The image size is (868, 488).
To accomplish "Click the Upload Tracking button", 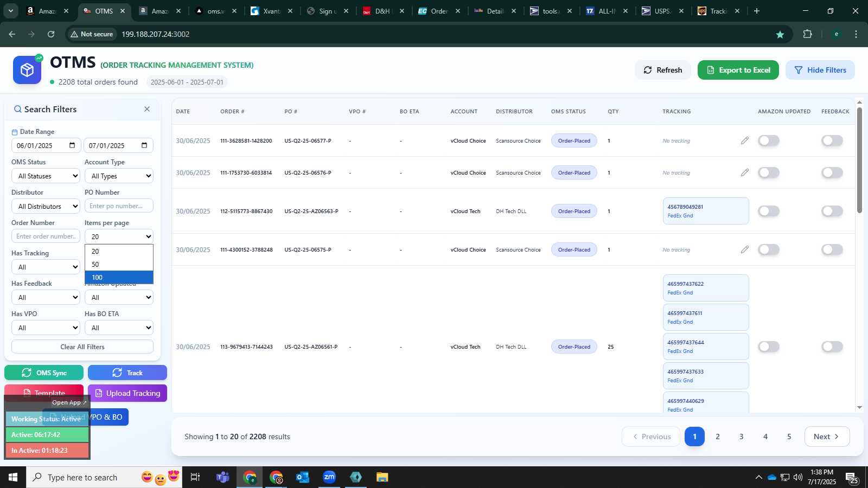I will pyautogui.click(x=127, y=393).
